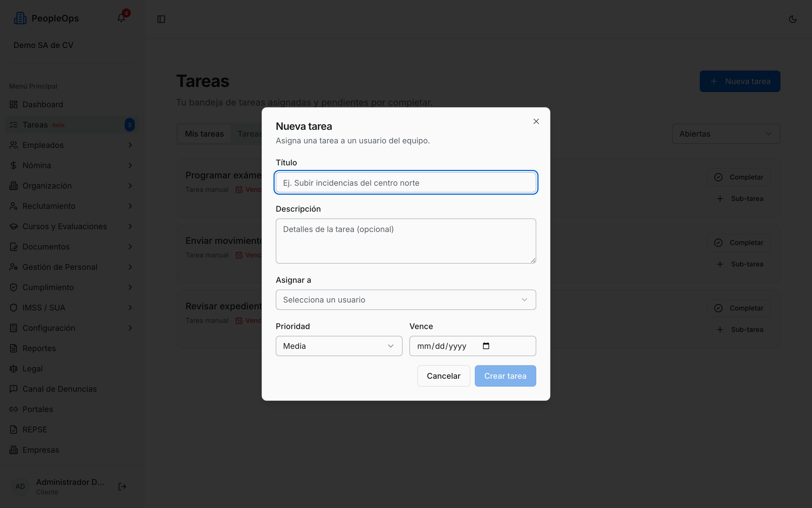Select Tareas beta in the sidebar
Image resolution: width=812 pixels, height=508 pixels.
pyautogui.click(x=72, y=125)
